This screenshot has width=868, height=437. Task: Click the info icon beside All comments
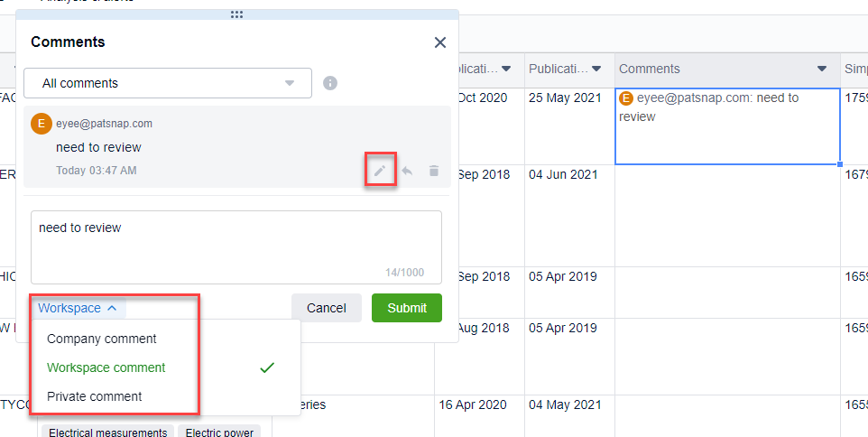coord(330,83)
